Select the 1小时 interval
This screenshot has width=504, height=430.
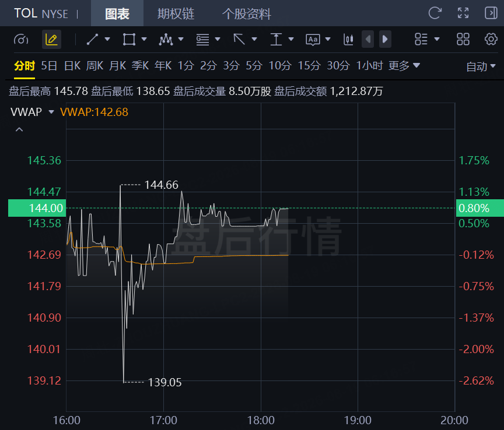pyautogui.click(x=370, y=66)
